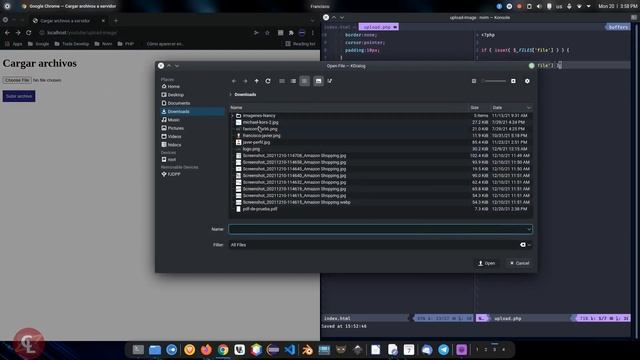Switch to the index.html buffer tab

pyautogui.click(x=337, y=27)
